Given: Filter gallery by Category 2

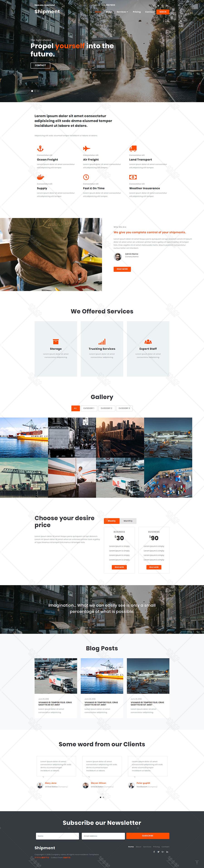Looking at the screenshot, I should point(106,408).
